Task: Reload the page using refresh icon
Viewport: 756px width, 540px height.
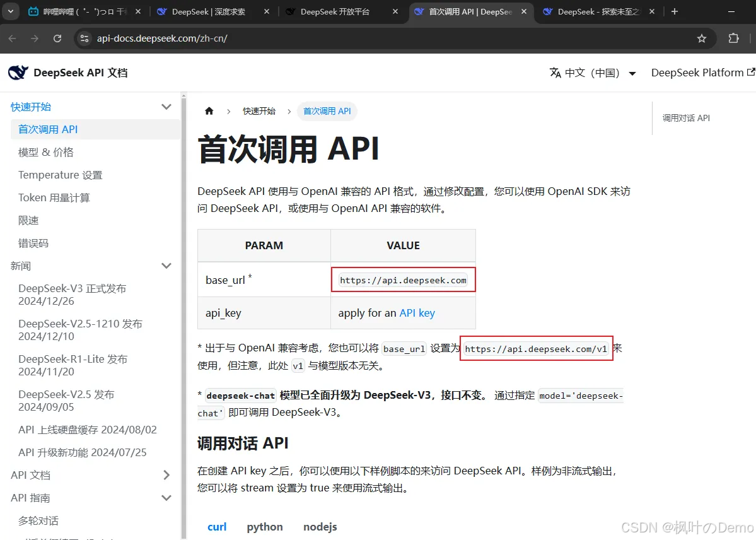Action: click(57, 38)
